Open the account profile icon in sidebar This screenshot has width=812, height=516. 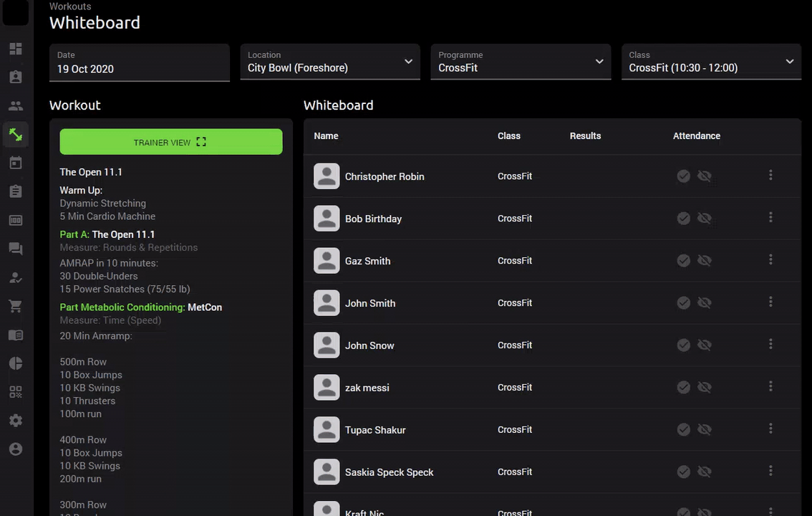16,449
